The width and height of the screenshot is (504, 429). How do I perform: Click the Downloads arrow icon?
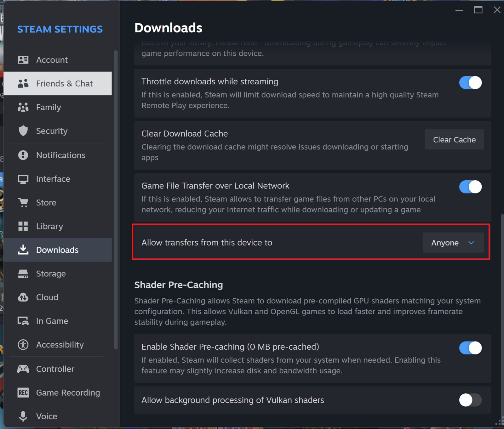23,250
